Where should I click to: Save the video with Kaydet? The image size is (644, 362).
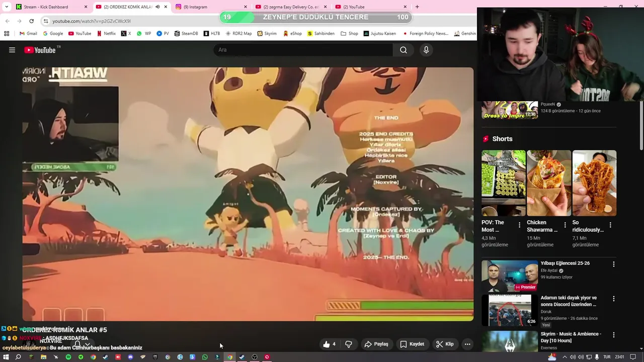pyautogui.click(x=412, y=344)
